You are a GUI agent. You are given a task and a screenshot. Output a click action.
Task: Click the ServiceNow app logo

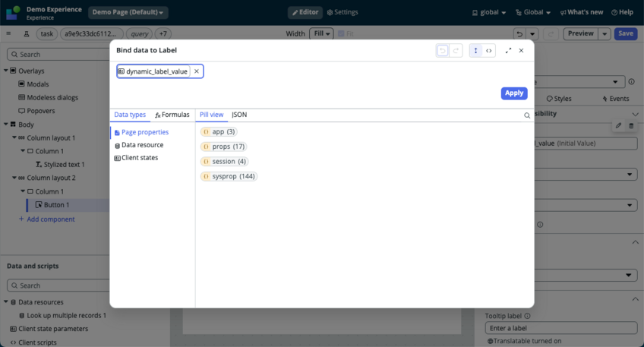coord(13,13)
